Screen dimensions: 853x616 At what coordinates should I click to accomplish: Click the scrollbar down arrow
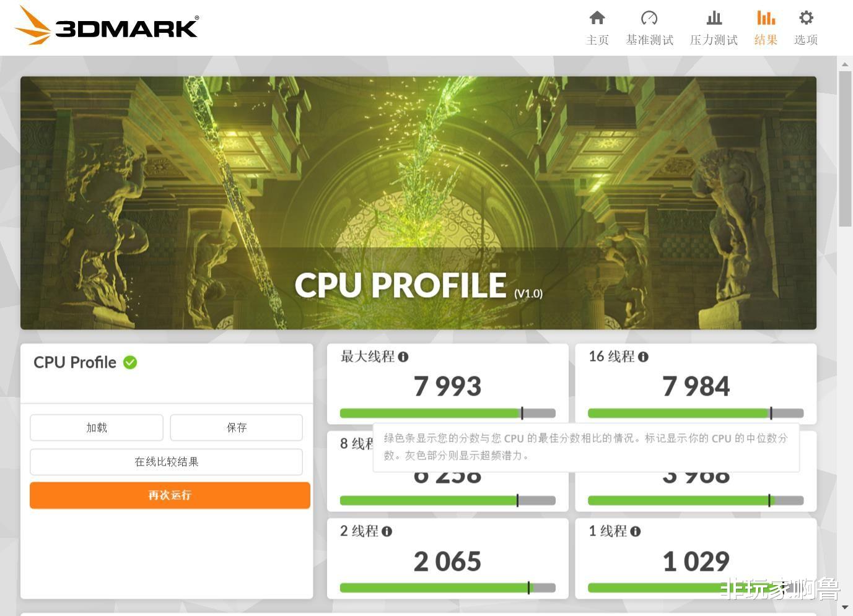click(x=845, y=607)
